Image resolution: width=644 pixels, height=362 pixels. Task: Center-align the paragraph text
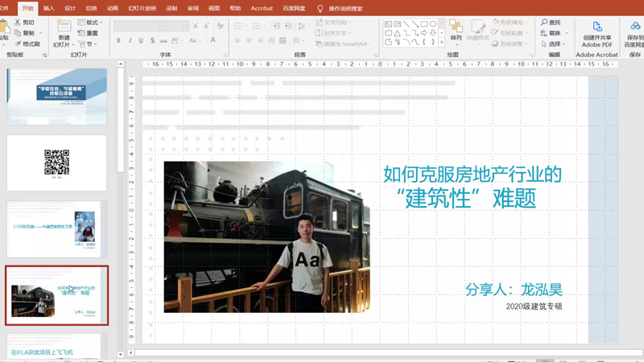(249, 40)
